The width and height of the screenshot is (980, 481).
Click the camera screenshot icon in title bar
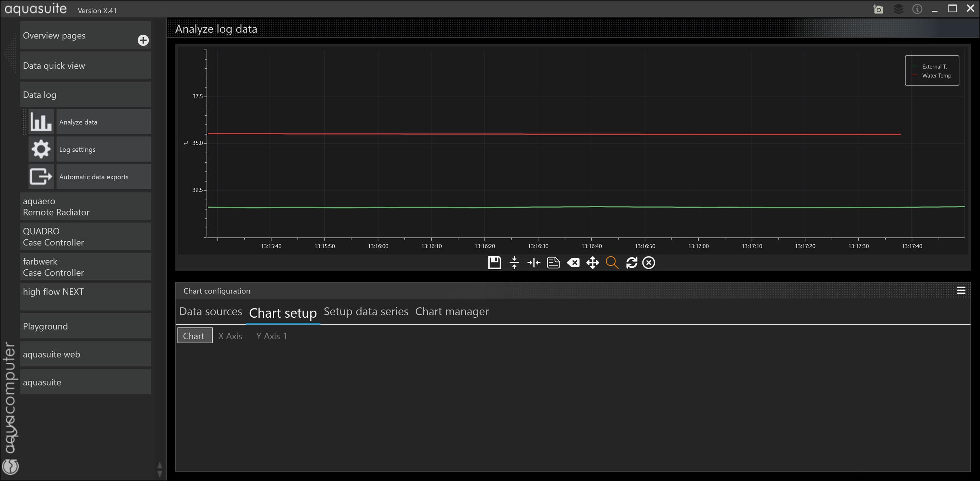point(878,9)
